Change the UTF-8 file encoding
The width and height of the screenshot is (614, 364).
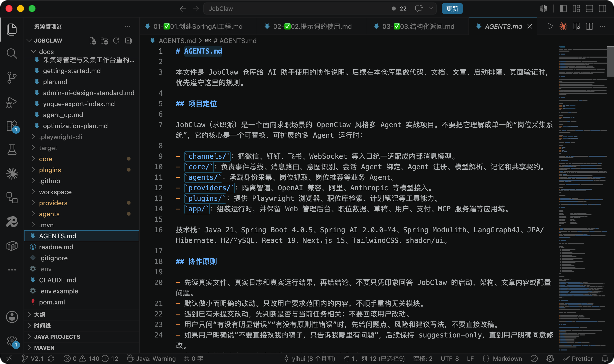click(x=450, y=358)
